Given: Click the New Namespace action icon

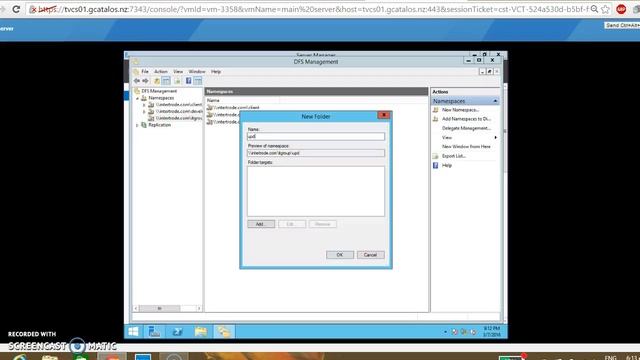Looking at the screenshot, I should coord(436,110).
